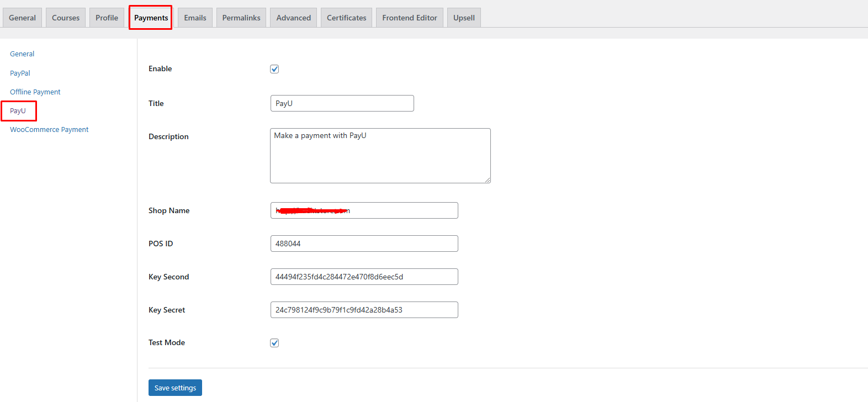Screen dimensions: 868x402
Task: Click the Key Secret label
Action: click(x=167, y=310)
